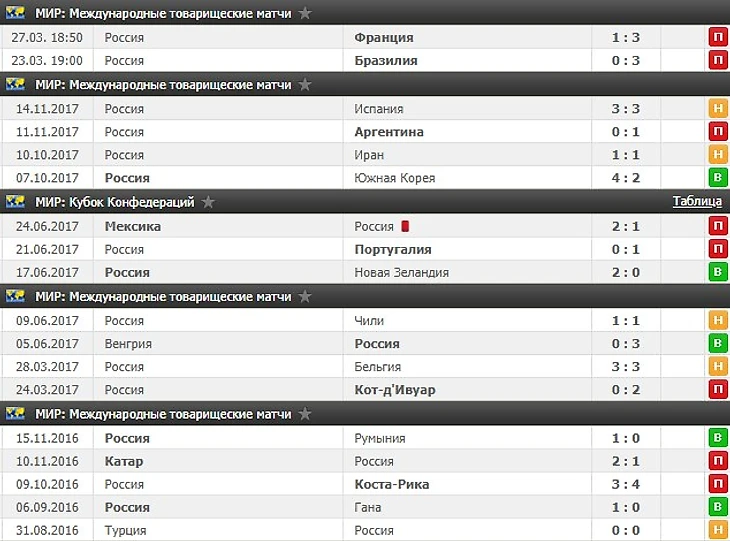Open the Аргентина team name
730x541 pixels.
pos(389,132)
